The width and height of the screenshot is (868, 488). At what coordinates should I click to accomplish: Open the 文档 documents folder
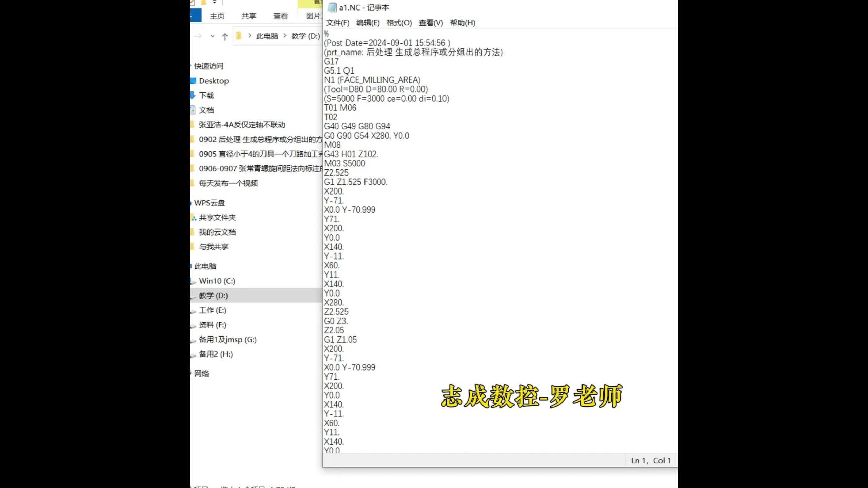[207, 110]
